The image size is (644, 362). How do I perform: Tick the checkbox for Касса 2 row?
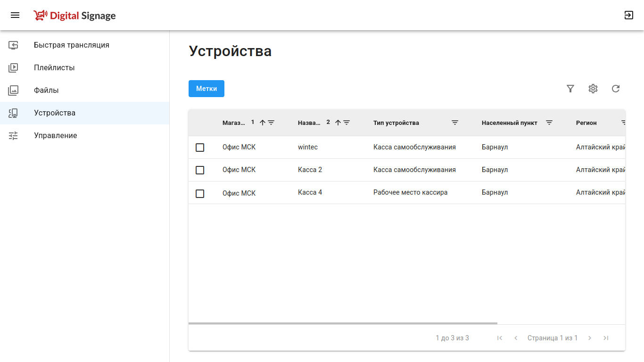coord(200,170)
